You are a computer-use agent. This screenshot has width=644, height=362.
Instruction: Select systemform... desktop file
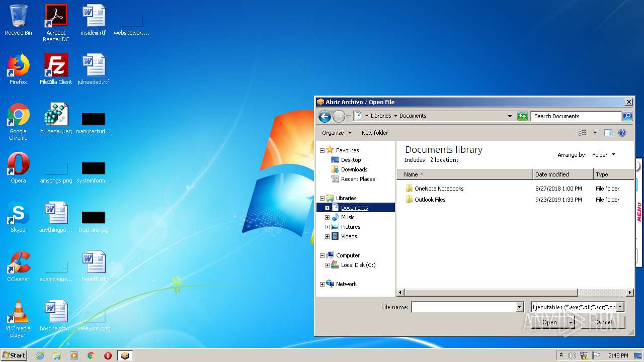point(94,171)
